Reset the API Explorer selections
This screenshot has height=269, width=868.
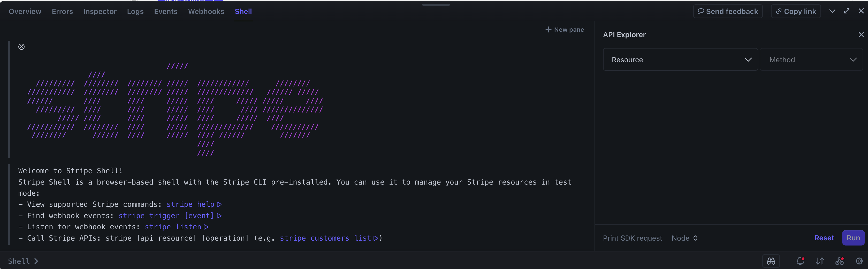click(x=824, y=238)
